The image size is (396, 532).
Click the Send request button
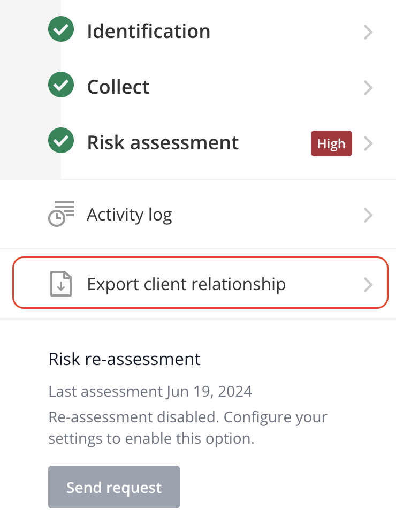[x=114, y=487]
